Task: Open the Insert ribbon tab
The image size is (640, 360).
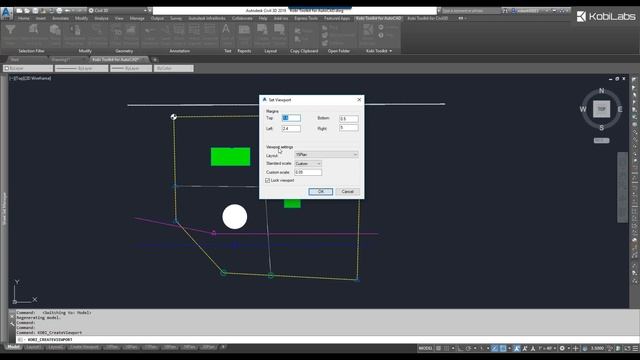Action: click(40, 18)
